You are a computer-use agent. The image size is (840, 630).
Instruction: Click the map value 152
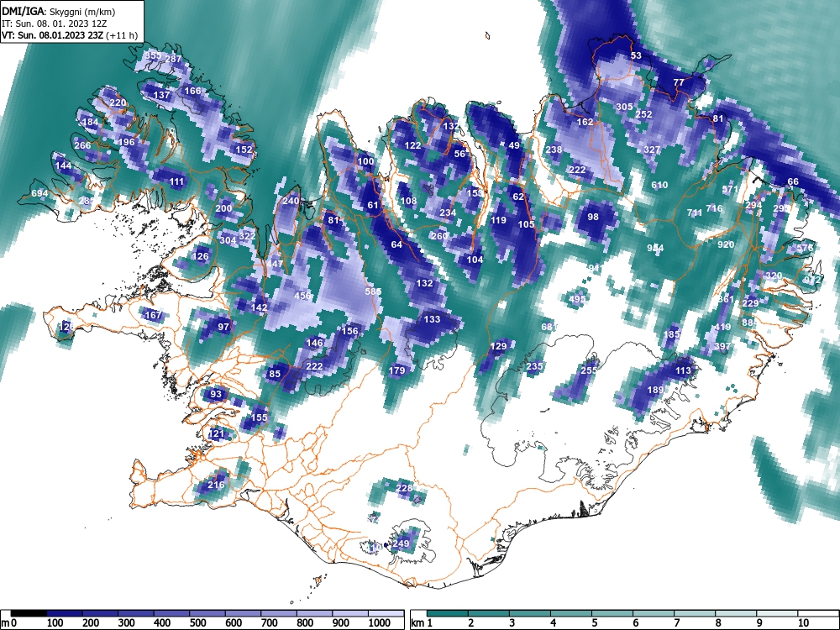(x=244, y=150)
